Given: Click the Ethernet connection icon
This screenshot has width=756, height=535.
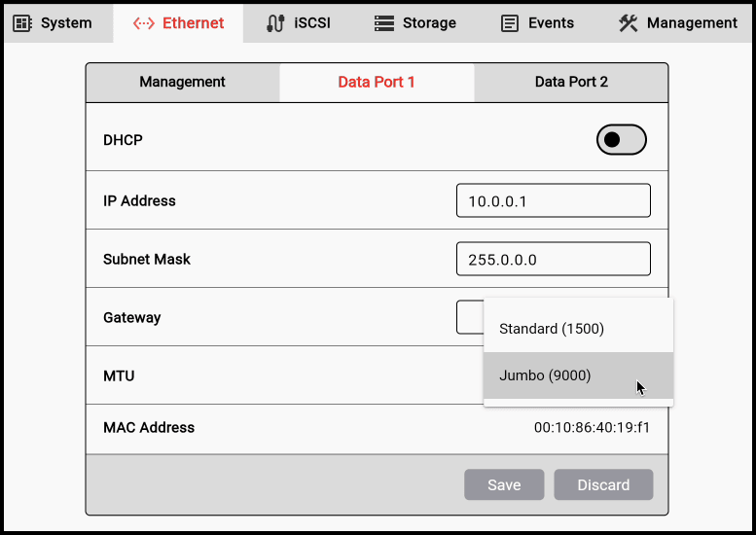Looking at the screenshot, I should (144, 23).
